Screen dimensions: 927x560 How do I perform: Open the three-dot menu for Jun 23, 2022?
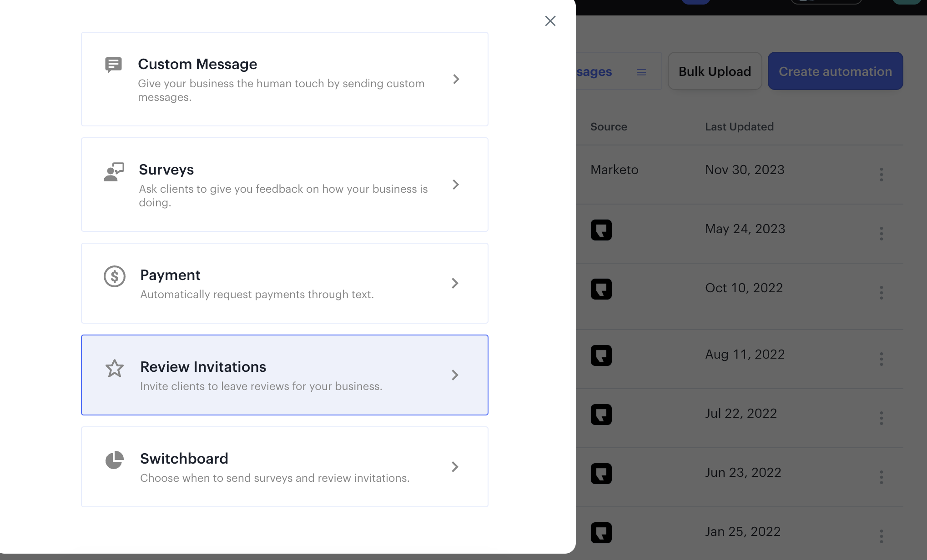point(881,476)
